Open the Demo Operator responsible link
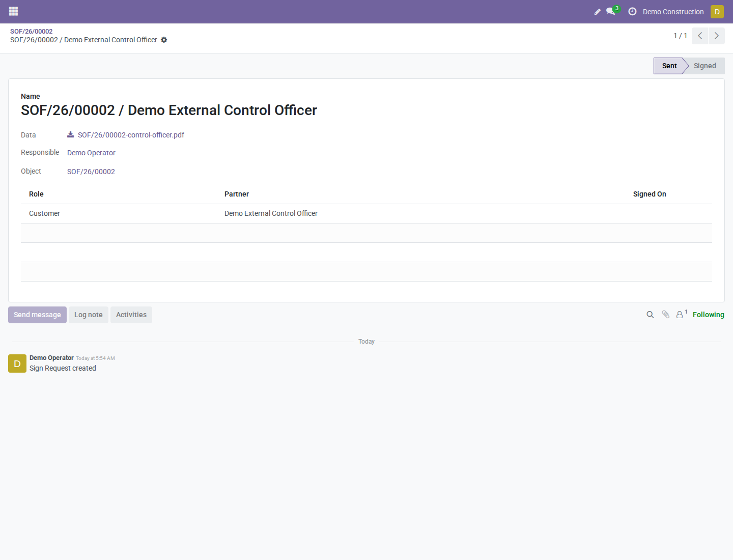The image size is (733, 560). click(91, 153)
